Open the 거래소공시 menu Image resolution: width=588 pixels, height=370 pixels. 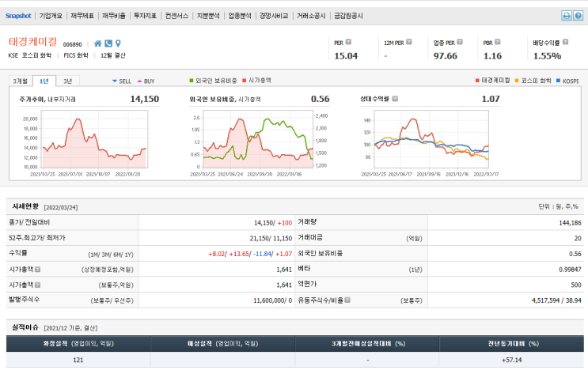[311, 16]
